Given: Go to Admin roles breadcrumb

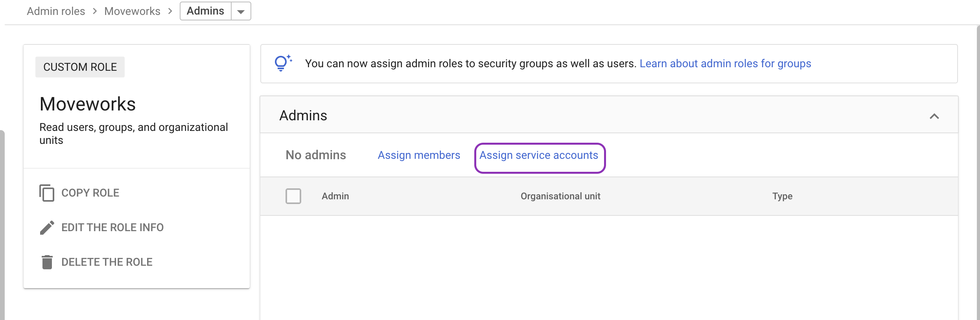Looking at the screenshot, I should 56,11.
